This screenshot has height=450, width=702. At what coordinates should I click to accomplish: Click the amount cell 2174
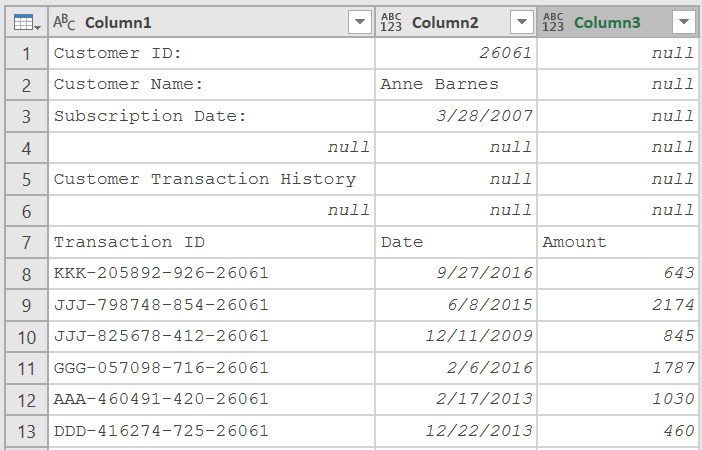coord(618,305)
